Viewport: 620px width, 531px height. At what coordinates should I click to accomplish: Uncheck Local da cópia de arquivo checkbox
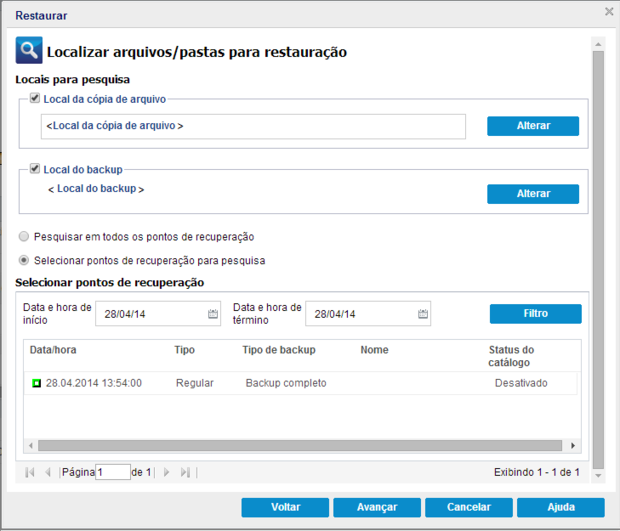point(35,98)
